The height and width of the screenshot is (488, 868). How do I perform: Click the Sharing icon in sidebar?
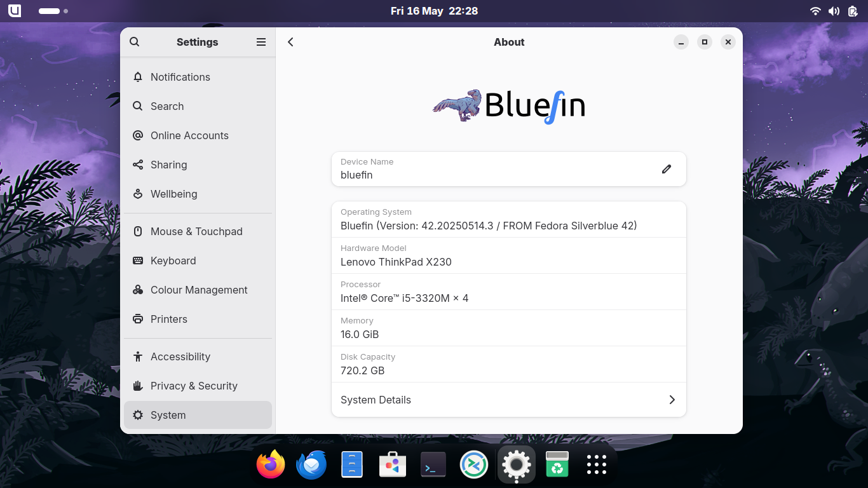138,165
